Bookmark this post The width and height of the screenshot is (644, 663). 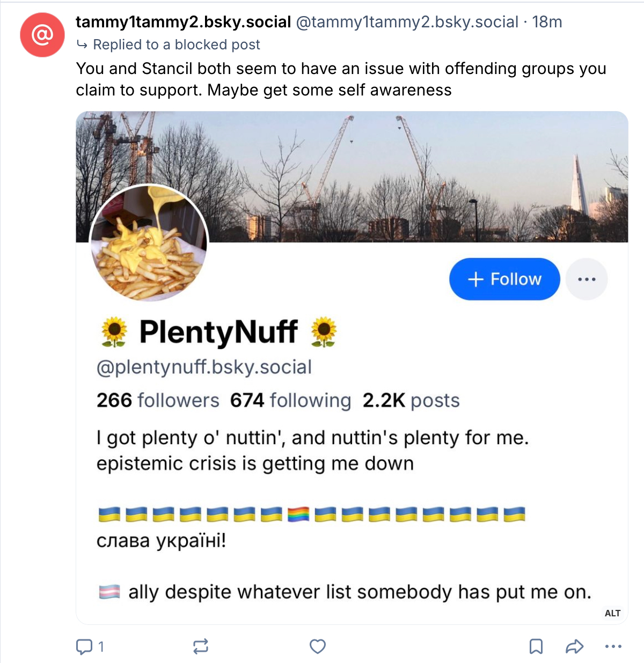click(536, 646)
